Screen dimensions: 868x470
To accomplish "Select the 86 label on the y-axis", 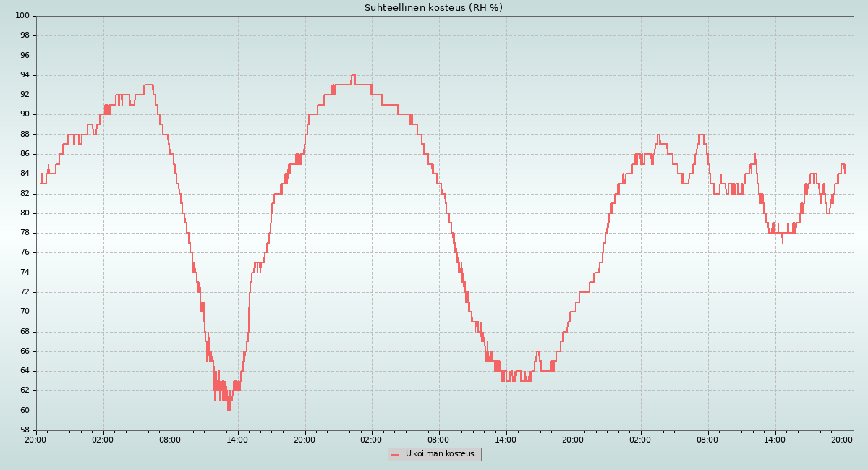I will click(24, 154).
